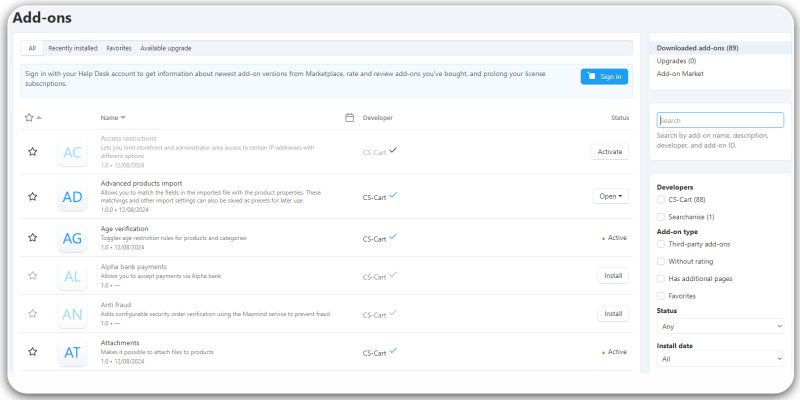Click the AD add-on logo thumbnail
Image resolution: width=800 pixels, height=400 pixels.
(72, 197)
